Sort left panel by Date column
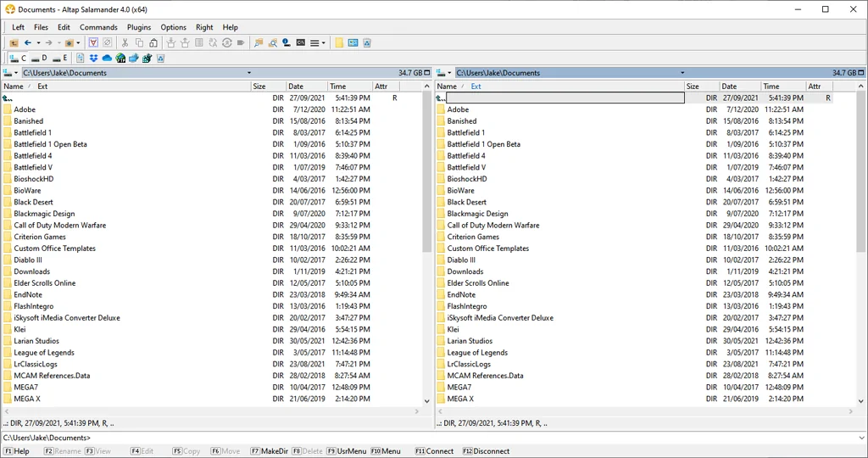Image resolution: width=868 pixels, height=458 pixels. pyautogui.click(x=306, y=87)
